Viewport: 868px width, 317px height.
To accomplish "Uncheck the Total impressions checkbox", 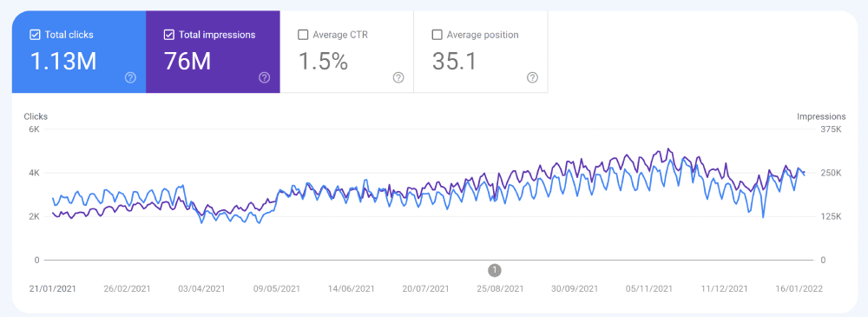I will [169, 35].
